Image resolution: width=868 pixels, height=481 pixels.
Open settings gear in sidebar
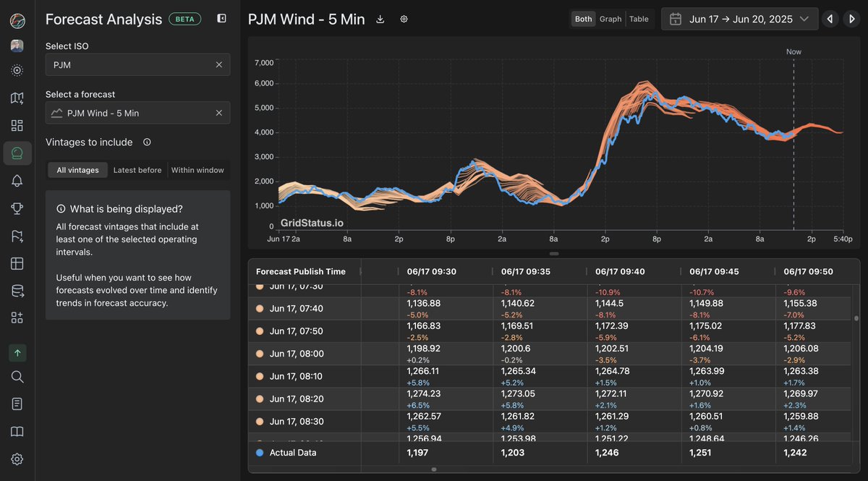click(x=17, y=459)
